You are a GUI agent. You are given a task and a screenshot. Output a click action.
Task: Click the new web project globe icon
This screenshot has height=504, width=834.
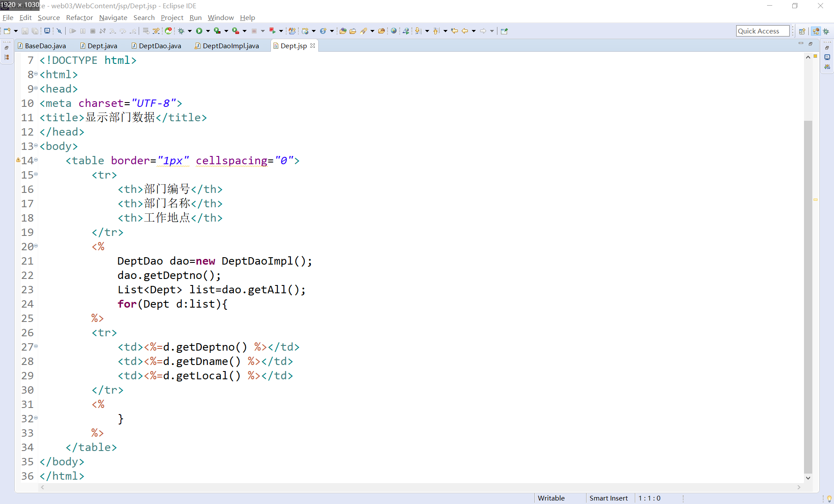pos(305,31)
